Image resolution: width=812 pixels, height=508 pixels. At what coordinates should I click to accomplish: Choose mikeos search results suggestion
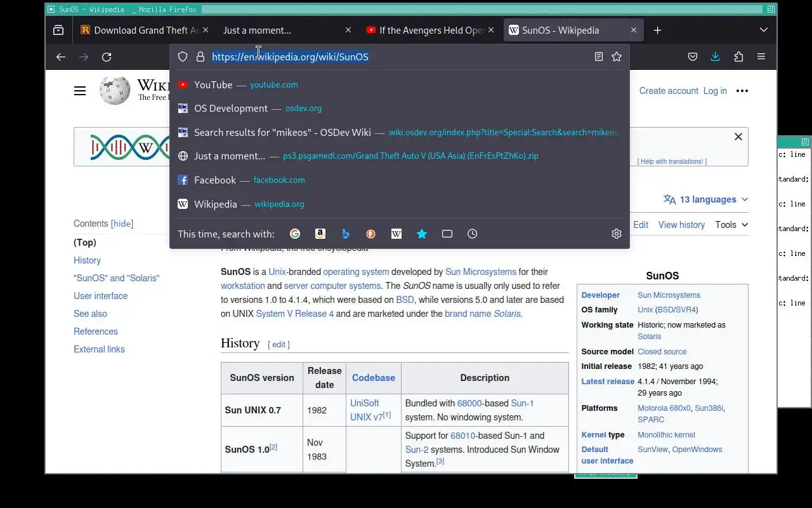point(400,132)
